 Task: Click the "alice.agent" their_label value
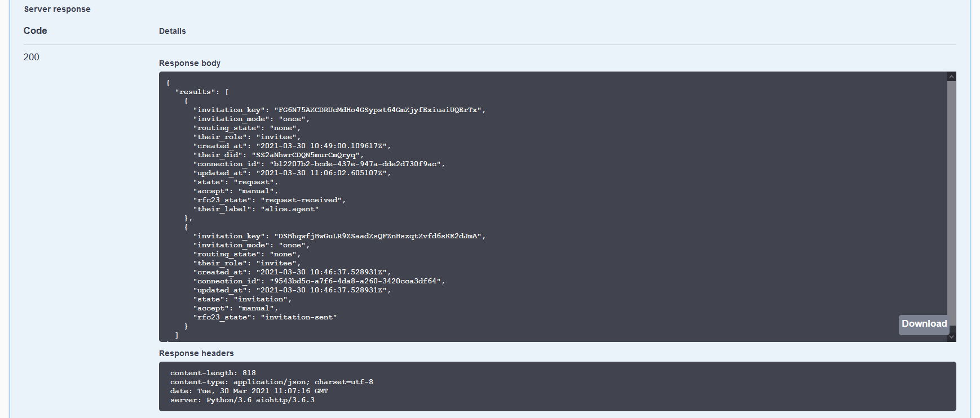pos(290,209)
